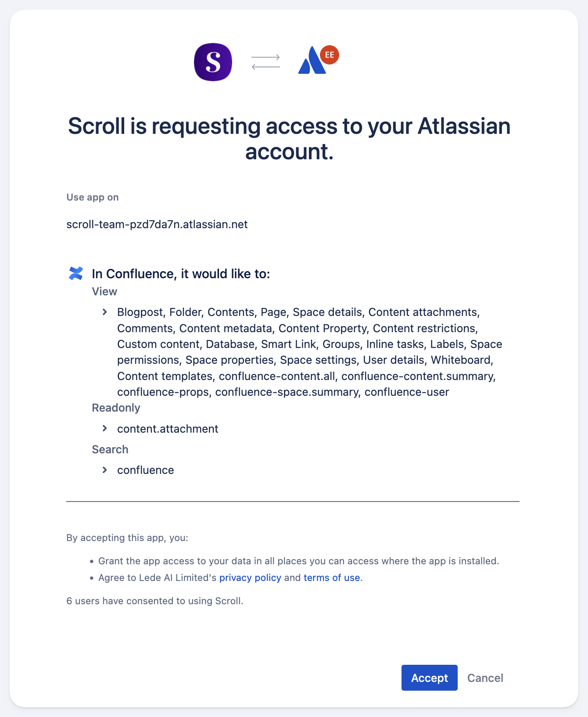
Task: Open the privacy policy link
Action: tap(250, 577)
